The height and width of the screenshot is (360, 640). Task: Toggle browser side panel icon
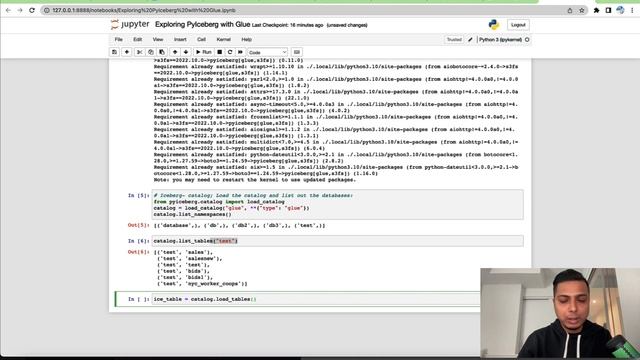pos(608,10)
